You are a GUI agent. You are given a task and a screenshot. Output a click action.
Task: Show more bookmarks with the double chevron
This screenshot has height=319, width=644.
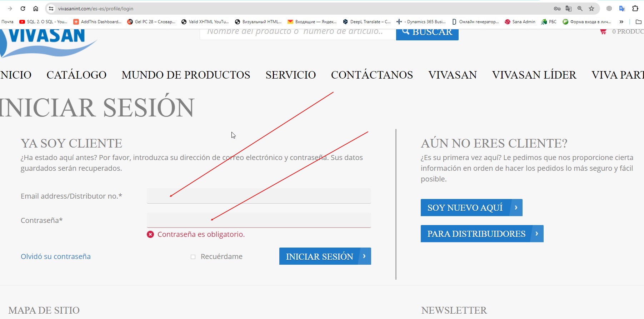(621, 22)
